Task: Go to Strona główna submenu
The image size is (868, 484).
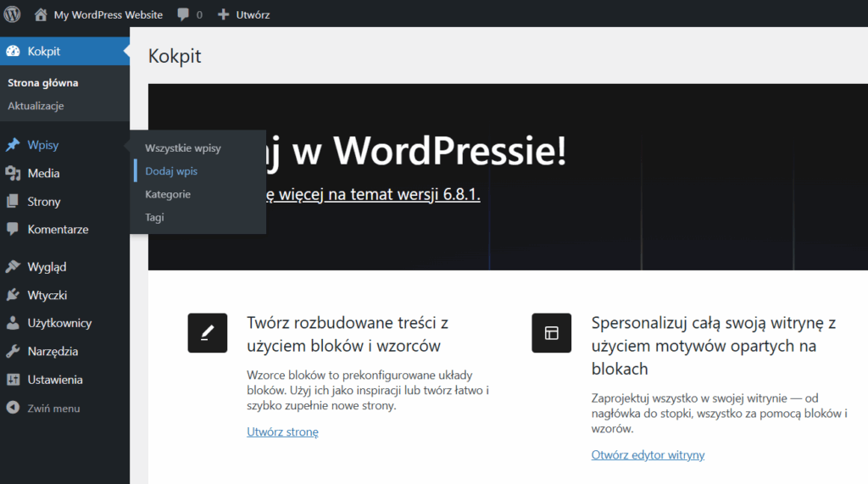Action: point(42,83)
